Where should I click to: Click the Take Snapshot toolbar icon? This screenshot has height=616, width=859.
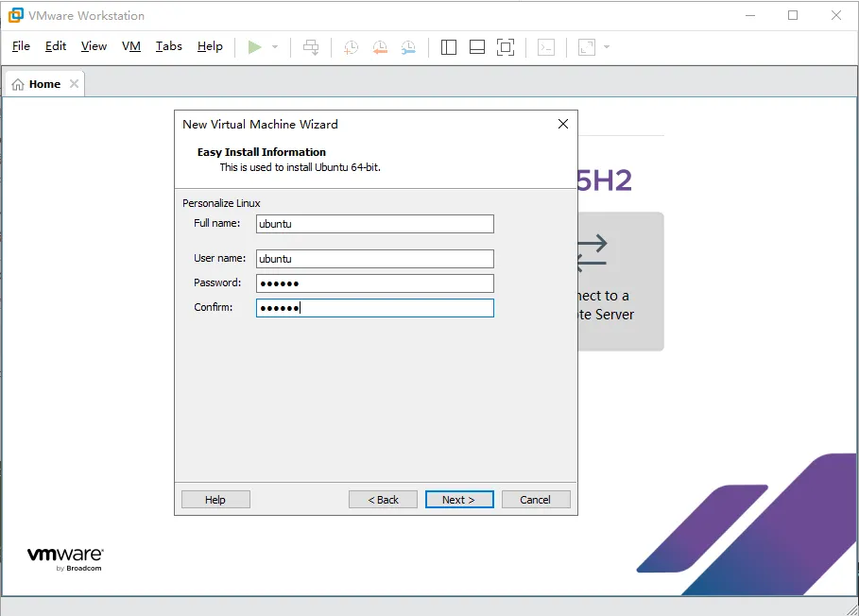pos(352,47)
